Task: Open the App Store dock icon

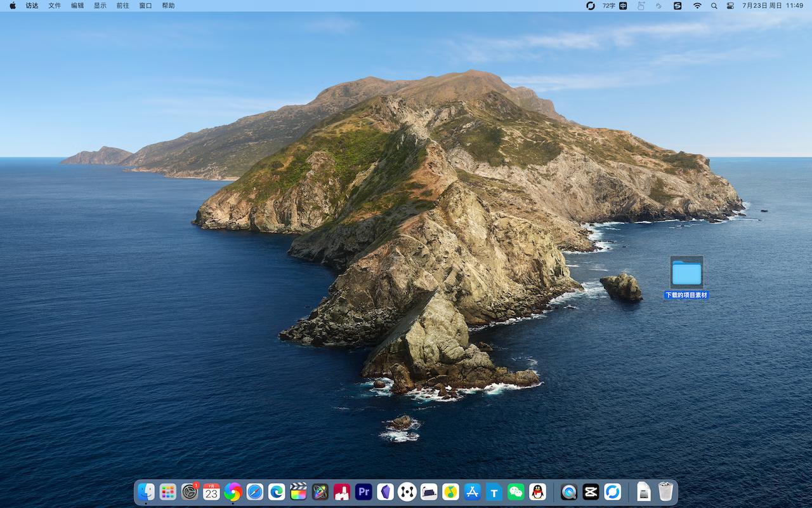Action: pos(472,491)
